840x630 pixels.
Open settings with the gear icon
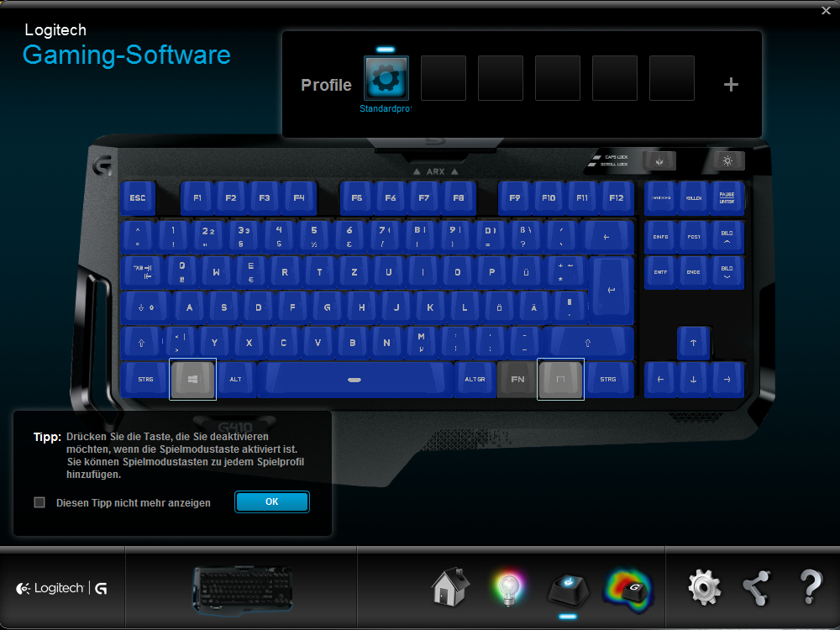704,587
